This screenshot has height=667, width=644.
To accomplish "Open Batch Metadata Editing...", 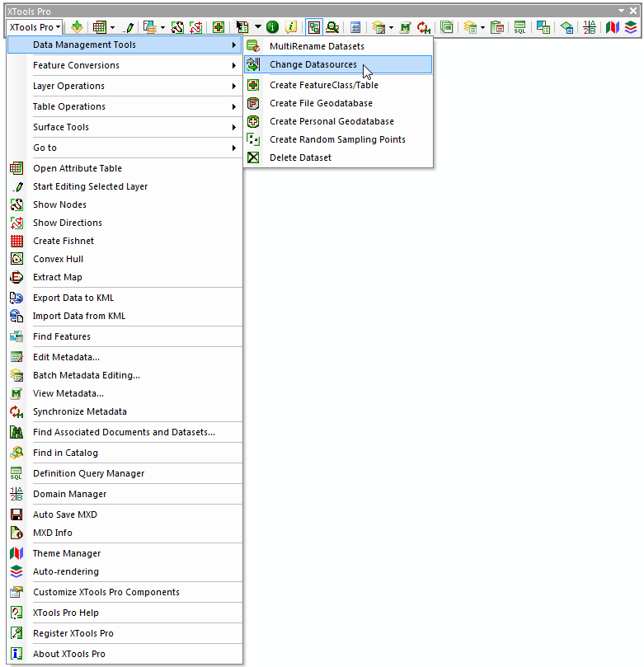I will [125, 375].
